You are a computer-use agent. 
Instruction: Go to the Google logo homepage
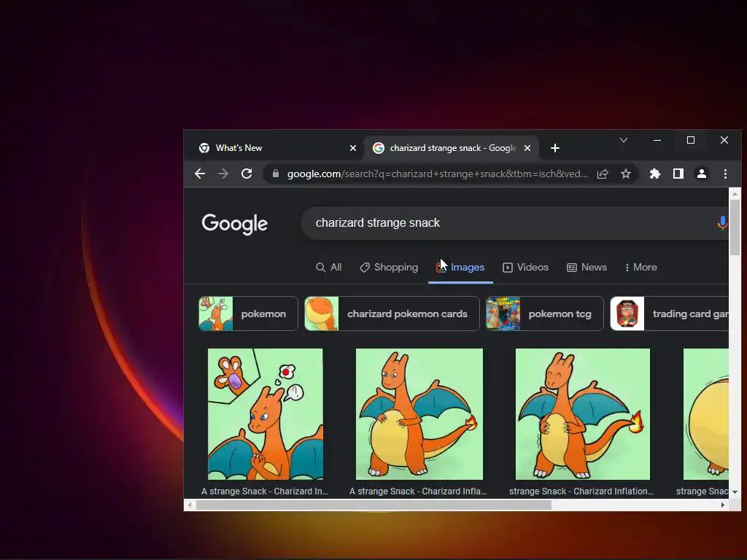point(234,224)
